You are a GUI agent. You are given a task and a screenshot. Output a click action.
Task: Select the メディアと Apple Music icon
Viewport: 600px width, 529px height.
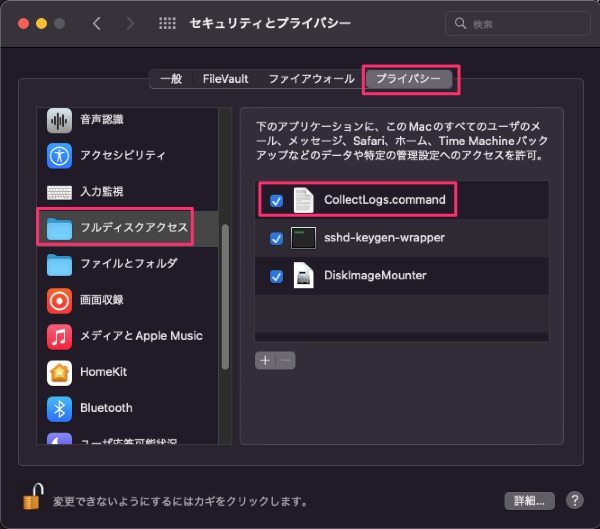(x=60, y=336)
